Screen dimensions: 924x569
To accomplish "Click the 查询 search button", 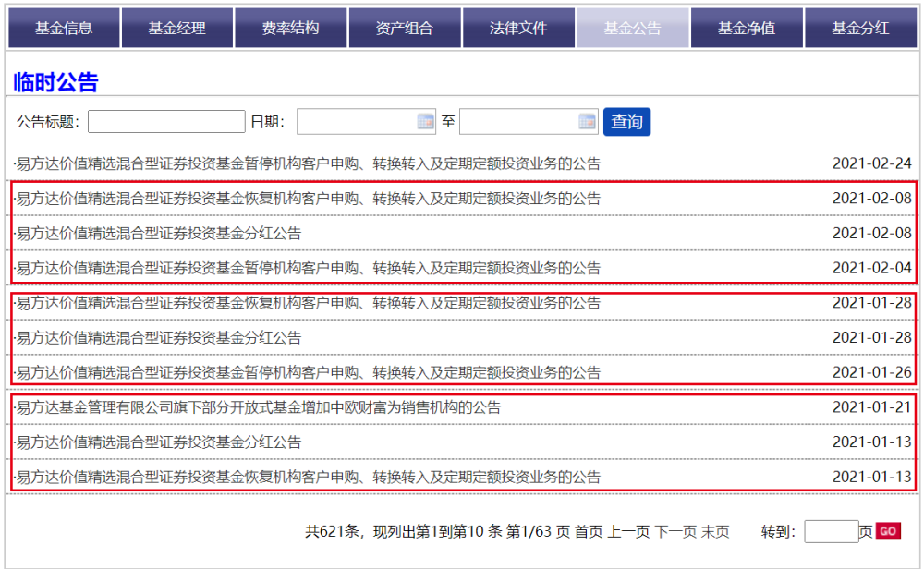I will (627, 121).
